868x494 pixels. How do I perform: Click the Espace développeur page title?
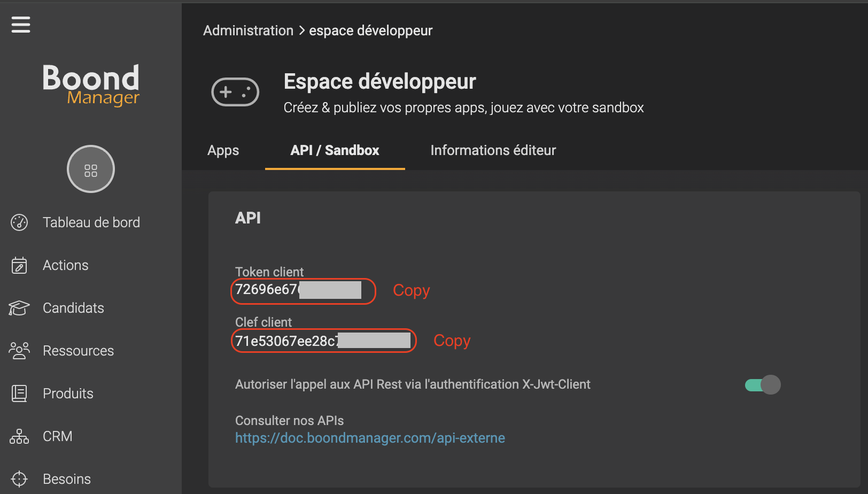click(x=379, y=82)
